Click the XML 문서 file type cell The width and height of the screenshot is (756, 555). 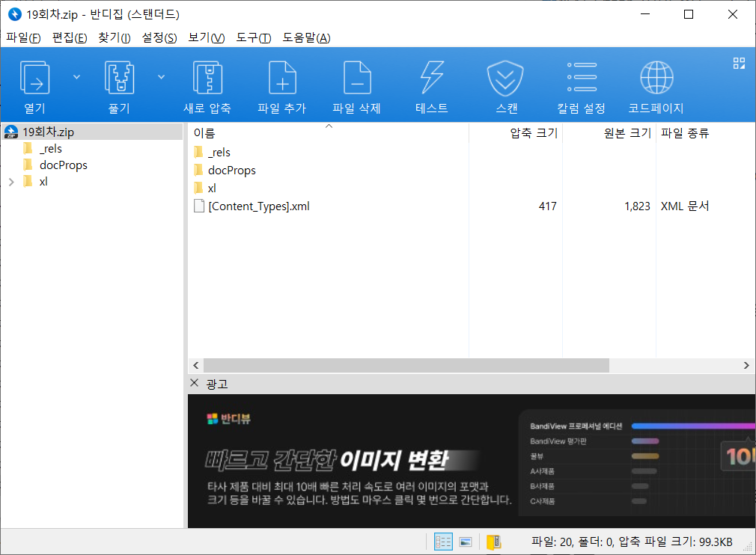coord(685,206)
